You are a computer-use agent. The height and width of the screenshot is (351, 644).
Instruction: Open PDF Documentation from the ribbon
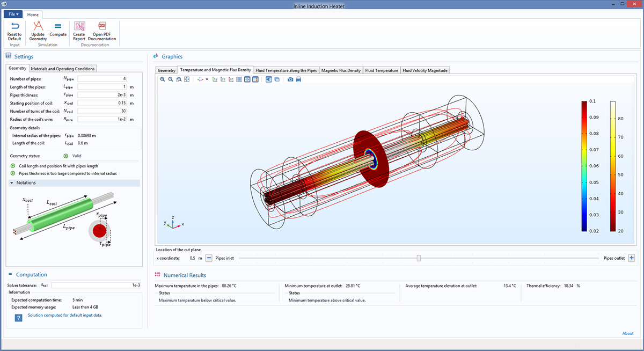102,26
